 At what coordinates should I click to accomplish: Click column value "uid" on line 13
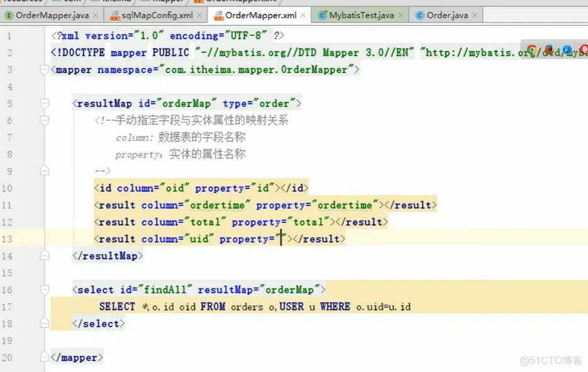point(199,239)
